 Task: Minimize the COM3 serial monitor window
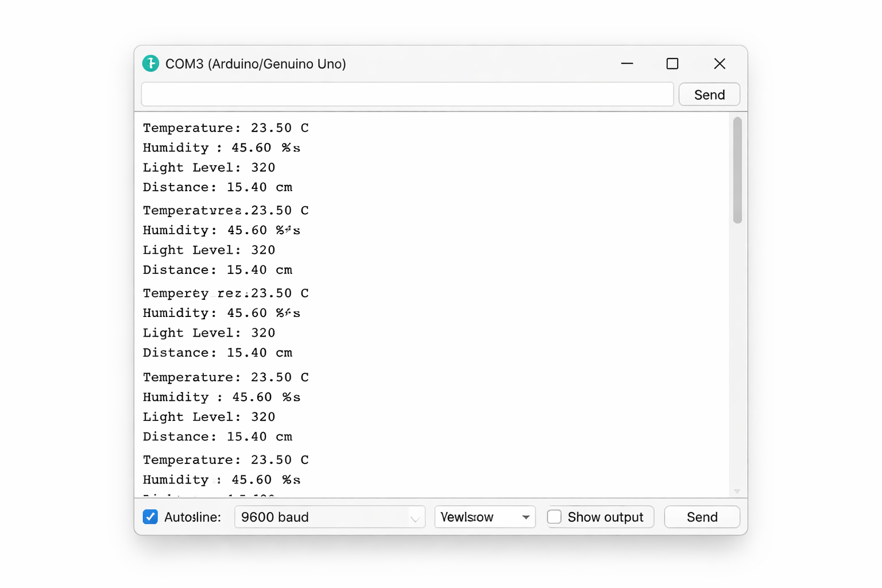click(x=627, y=64)
